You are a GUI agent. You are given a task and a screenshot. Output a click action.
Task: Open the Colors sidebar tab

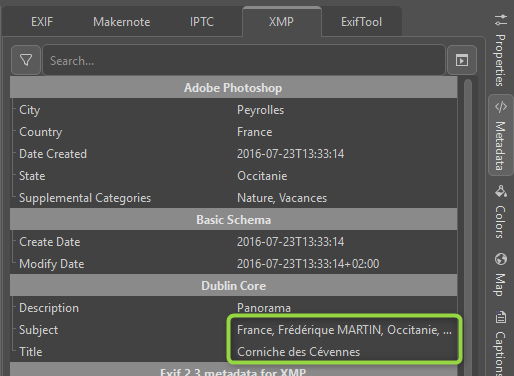coord(501,212)
